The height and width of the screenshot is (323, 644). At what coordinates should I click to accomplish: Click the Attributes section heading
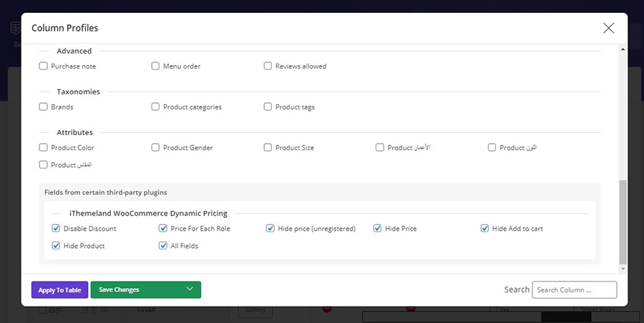pos(74,132)
